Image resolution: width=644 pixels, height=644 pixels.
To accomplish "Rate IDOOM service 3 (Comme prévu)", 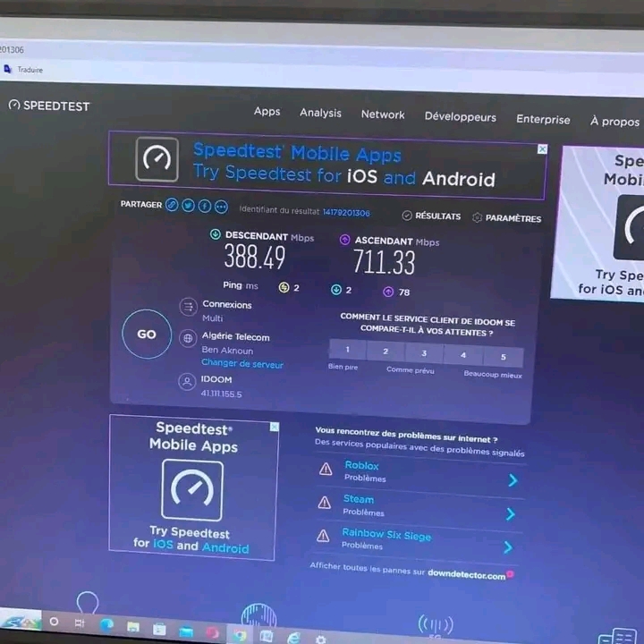I will point(424,353).
